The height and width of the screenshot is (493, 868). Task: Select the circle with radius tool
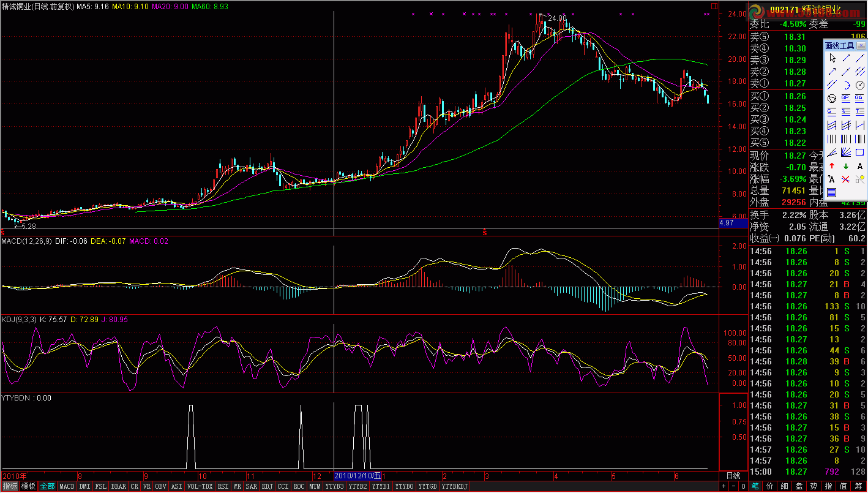(x=860, y=85)
